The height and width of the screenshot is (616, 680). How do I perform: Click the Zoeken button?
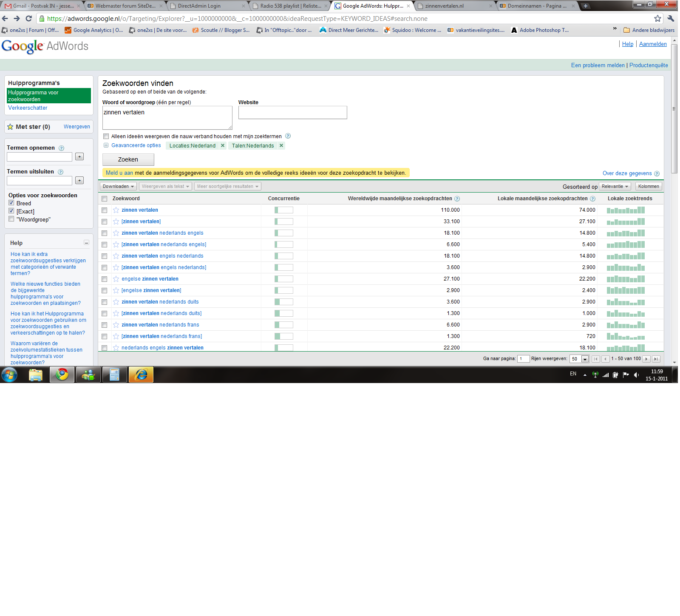click(x=128, y=159)
